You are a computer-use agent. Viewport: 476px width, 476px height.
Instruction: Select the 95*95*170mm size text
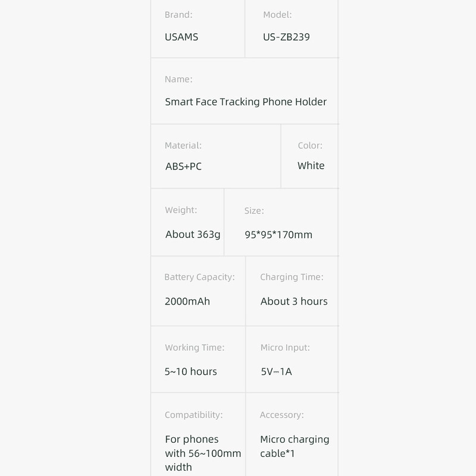[x=278, y=234]
